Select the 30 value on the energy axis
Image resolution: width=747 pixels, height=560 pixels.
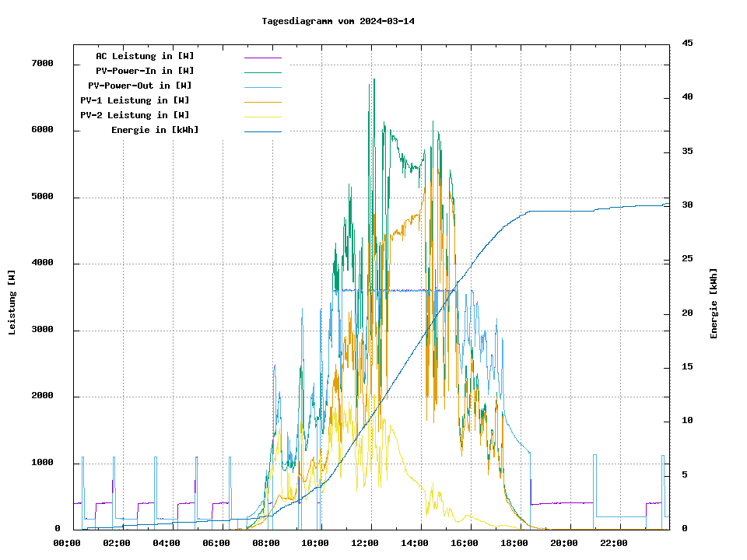687,205
